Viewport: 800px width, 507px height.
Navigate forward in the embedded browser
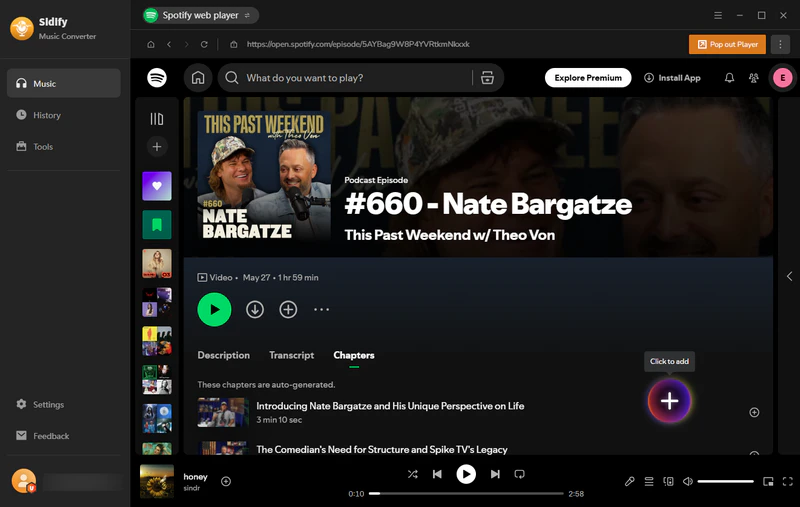pos(186,44)
